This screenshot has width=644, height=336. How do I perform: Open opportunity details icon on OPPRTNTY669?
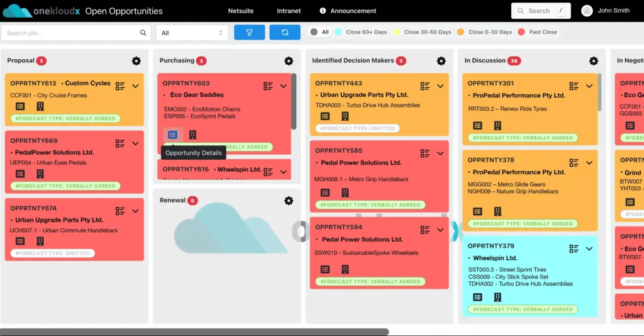pos(20,174)
